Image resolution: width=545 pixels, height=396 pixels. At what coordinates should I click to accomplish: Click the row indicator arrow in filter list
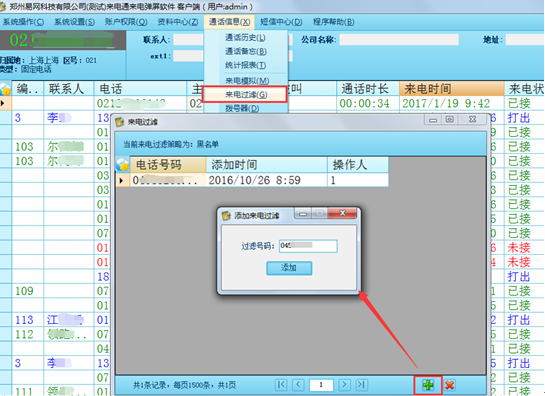[122, 180]
